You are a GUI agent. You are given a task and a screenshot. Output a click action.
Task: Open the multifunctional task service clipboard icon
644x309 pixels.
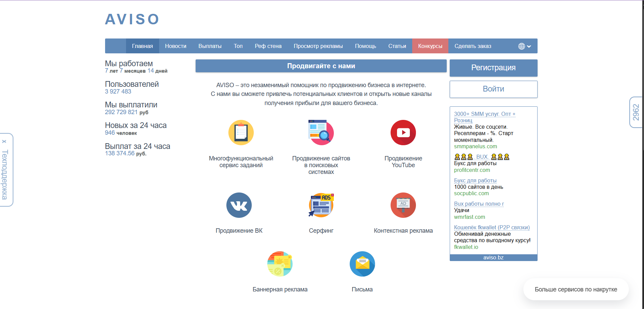pos(241,133)
